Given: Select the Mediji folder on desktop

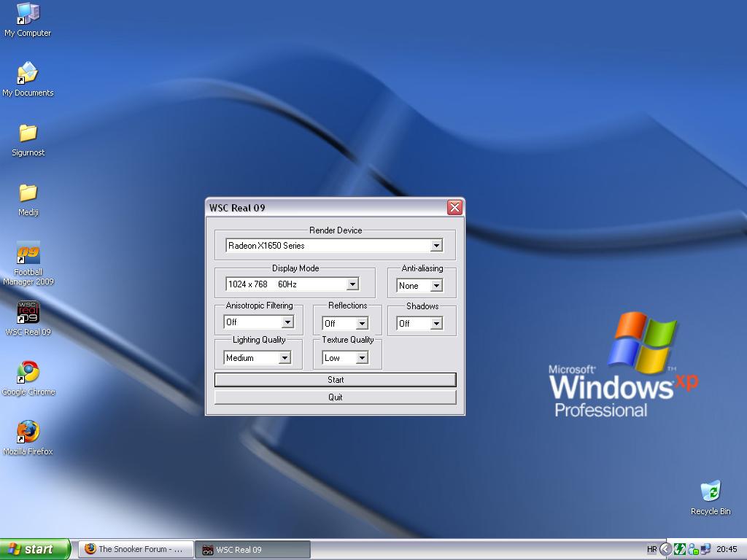Looking at the screenshot, I should pos(28,200).
